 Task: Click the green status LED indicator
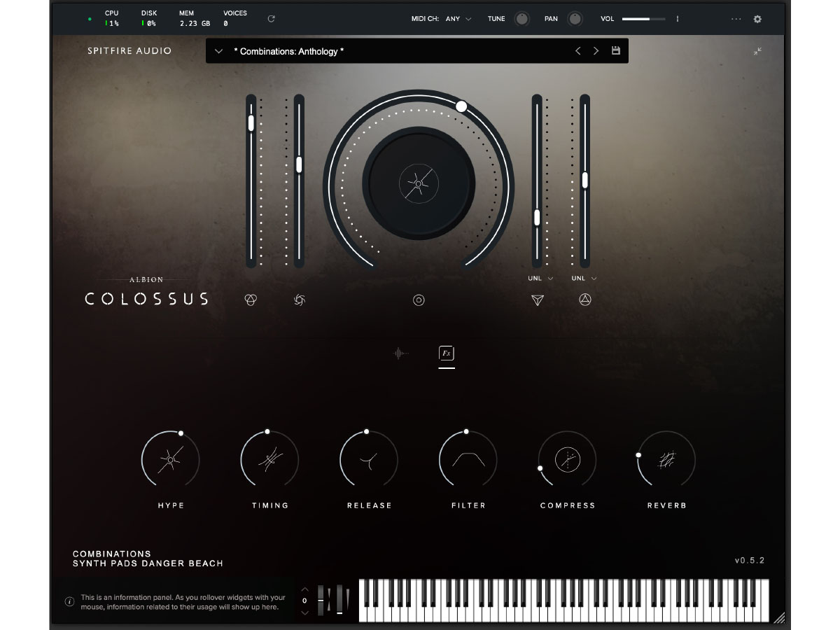tap(90, 19)
